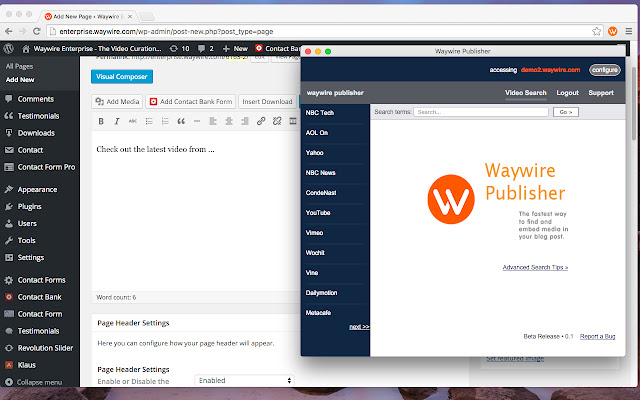Open Advanced Search Tips link
Screen dimensions: 640x400
[x=535, y=267]
